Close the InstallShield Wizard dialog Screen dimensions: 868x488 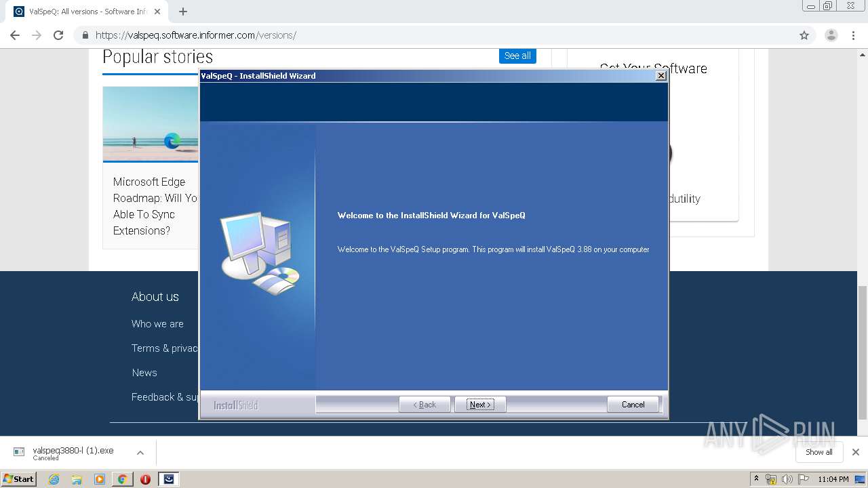[x=660, y=76]
